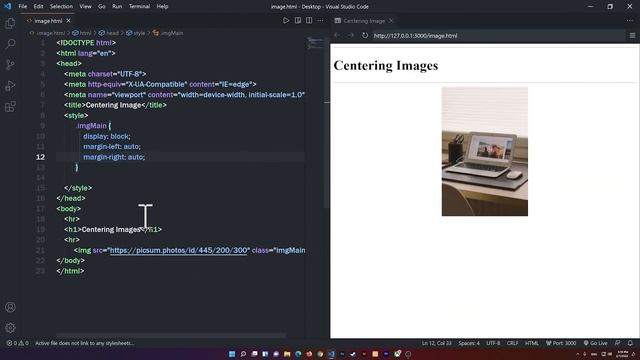Open the notifications bell in status bar
This screenshot has width=640, height=360.
point(630,343)
